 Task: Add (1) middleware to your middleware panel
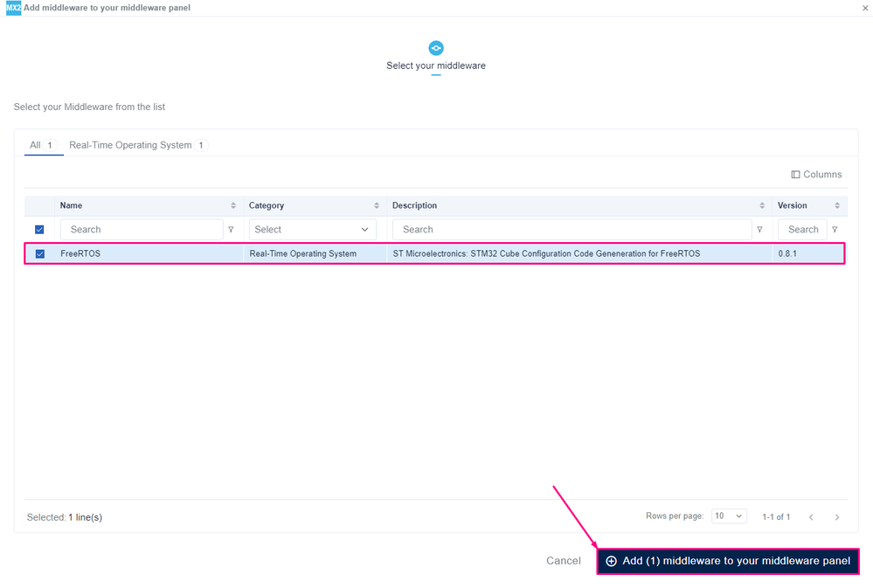728,561
